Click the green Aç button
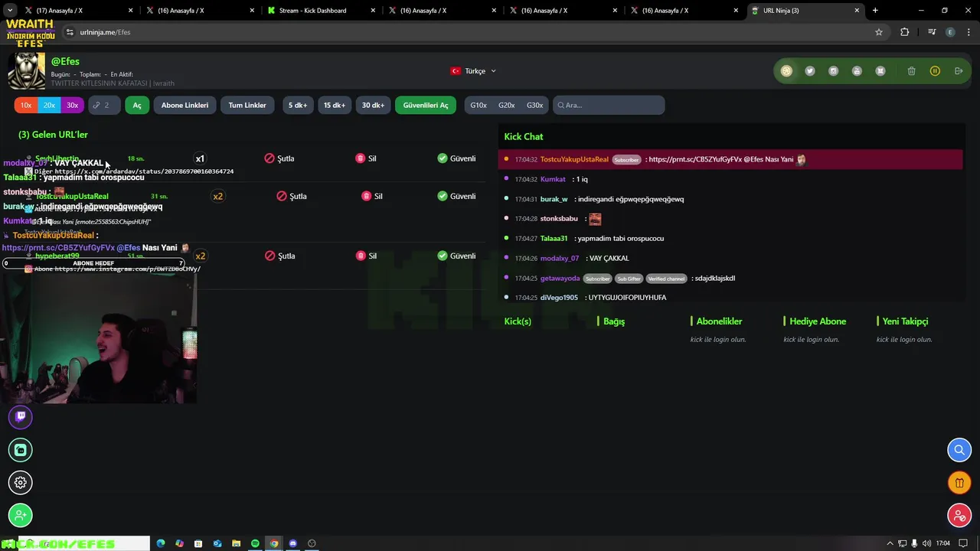 tap(137, 105)
